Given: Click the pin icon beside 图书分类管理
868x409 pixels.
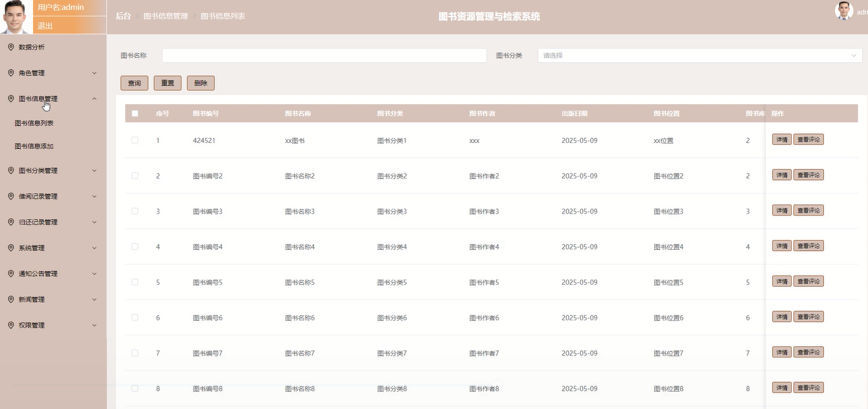Looking at the screenshot, I should (11, 171).
